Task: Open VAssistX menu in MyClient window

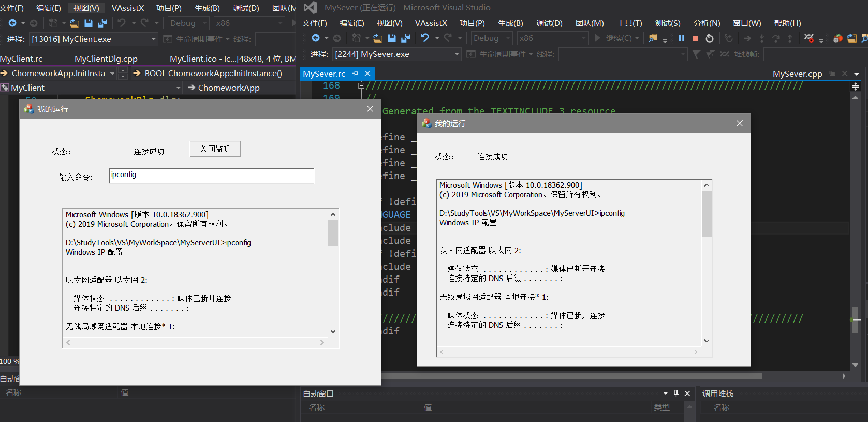Action: 128,8
